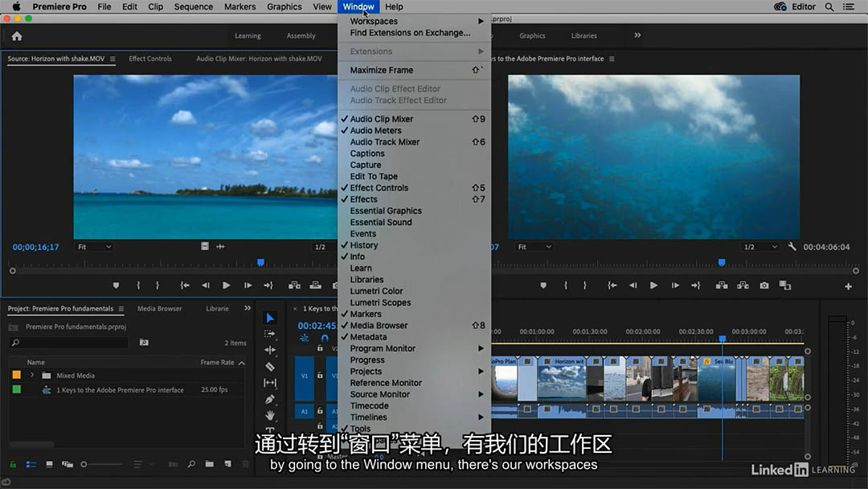This screenshot has height=489, width=868.
Task: Open Libraries workspace
Action: (x=584, y=36)
